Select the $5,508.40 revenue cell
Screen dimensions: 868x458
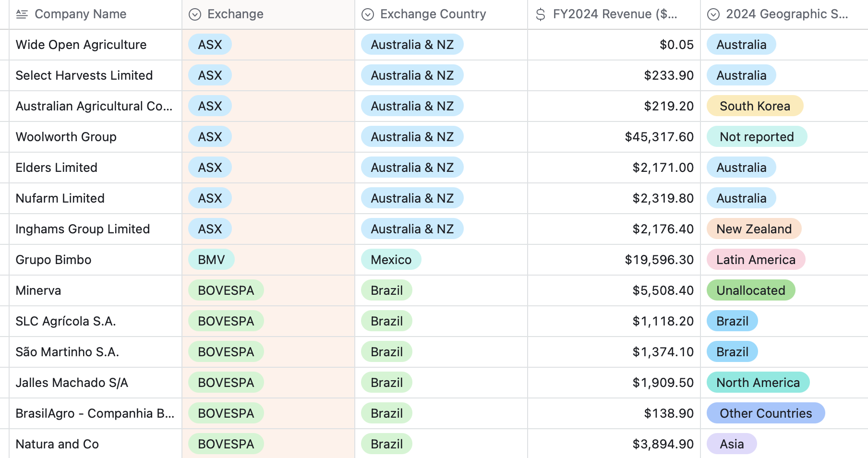614,290
